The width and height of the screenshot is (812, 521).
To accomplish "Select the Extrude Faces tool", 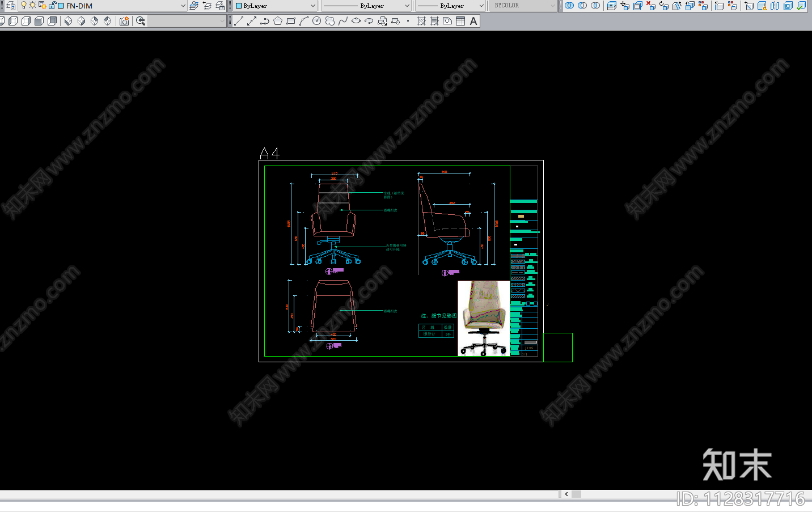I will point(612,6).
